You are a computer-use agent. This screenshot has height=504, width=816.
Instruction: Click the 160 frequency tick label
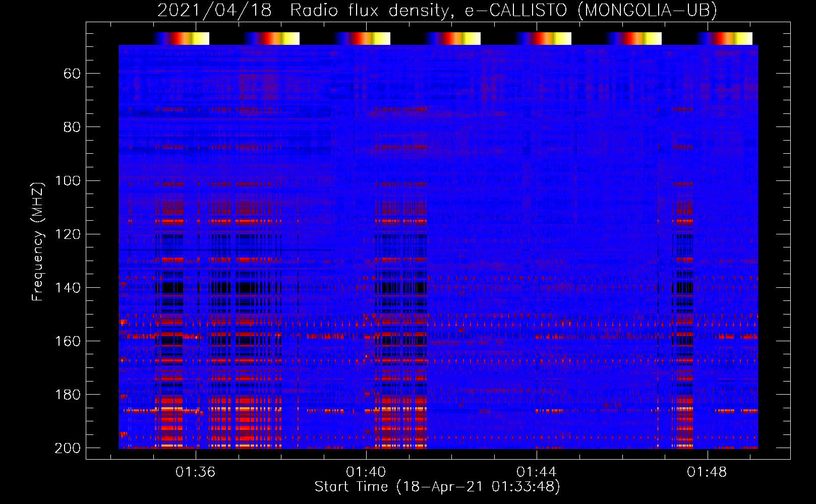point(68,341)
